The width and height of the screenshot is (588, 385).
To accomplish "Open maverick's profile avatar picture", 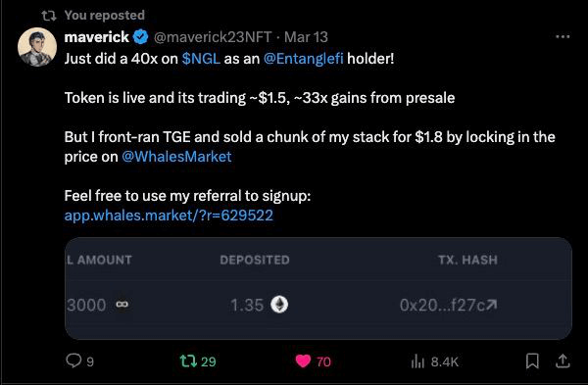I will (37, 47).
